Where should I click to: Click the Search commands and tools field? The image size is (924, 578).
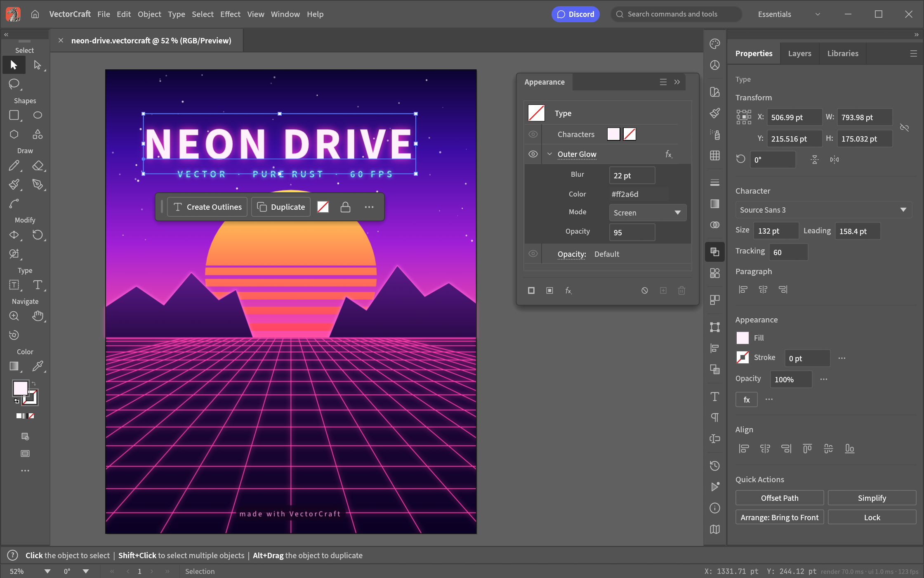pyautogui.click(x=676, y=14)
